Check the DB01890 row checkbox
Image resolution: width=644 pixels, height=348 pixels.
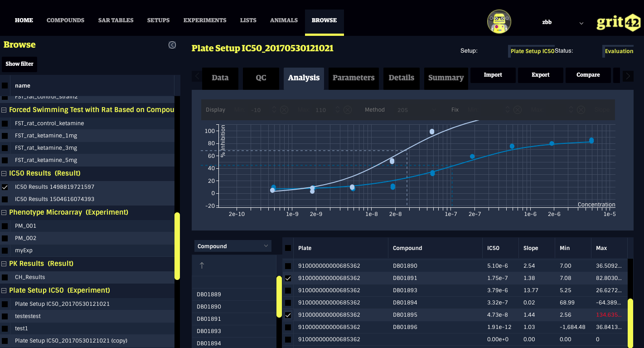click(x=288, y=266)
